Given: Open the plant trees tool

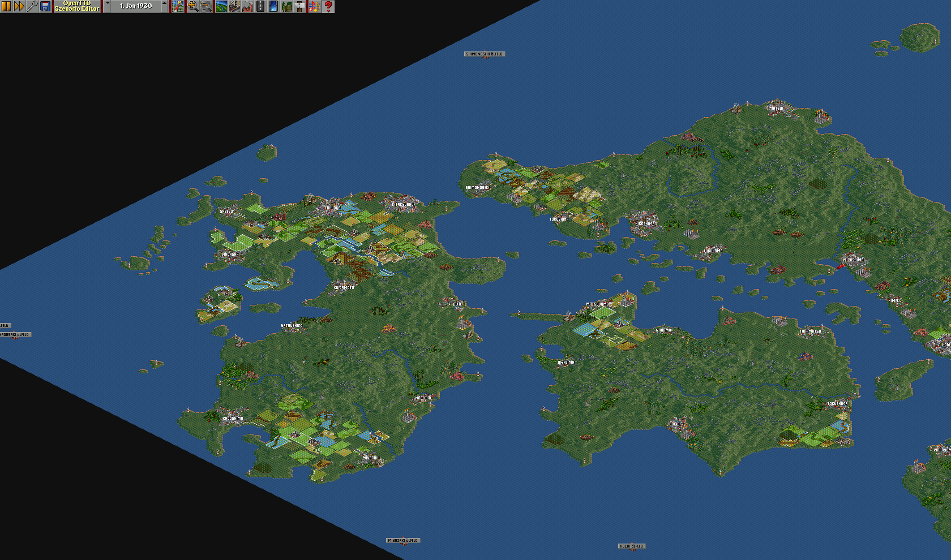Looking at the screenshot, I should click(287, 6).
